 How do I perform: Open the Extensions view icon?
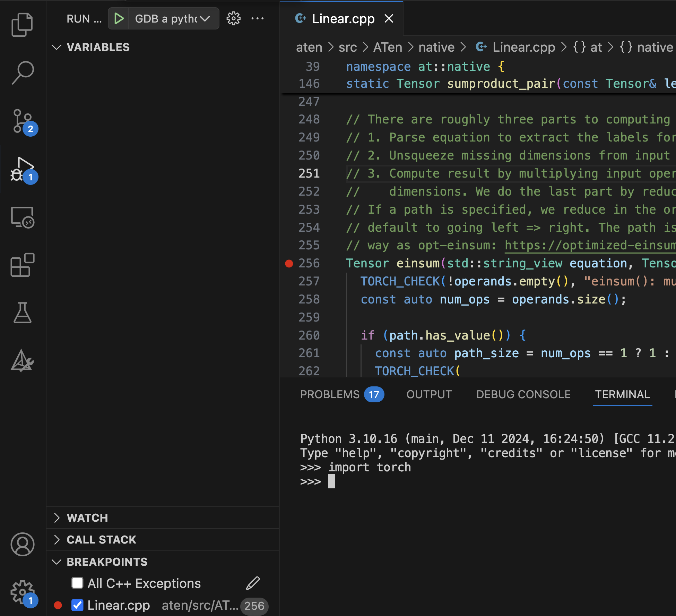click(22, 265)
